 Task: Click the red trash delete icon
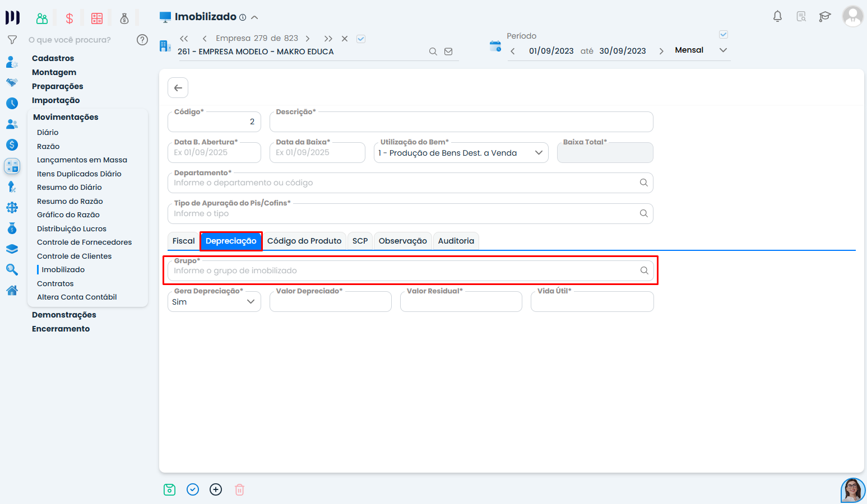coord(239,489)
